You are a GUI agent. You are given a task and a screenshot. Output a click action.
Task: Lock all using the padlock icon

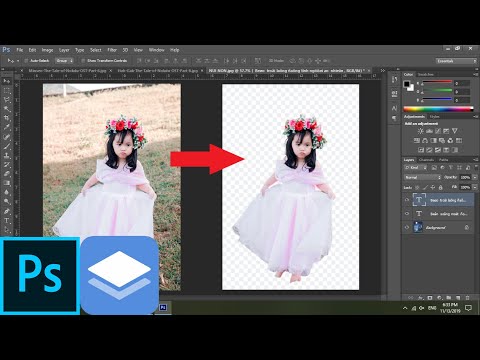[440, 187]
